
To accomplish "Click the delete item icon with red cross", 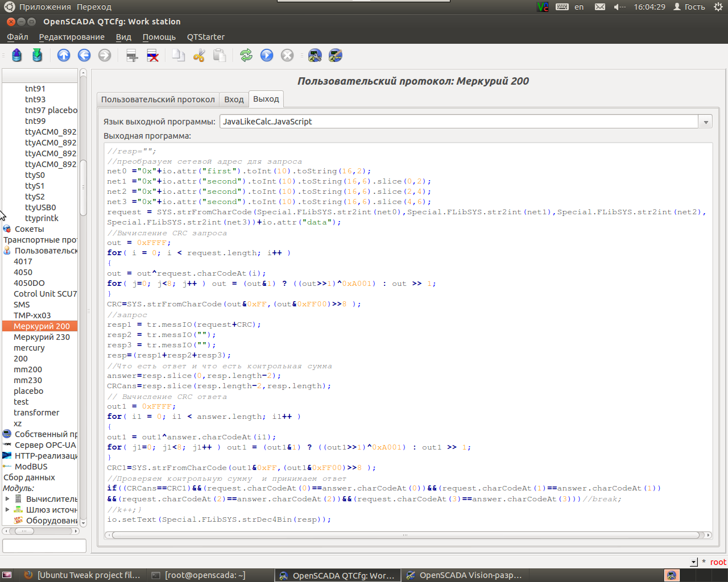I will point(152,55).
